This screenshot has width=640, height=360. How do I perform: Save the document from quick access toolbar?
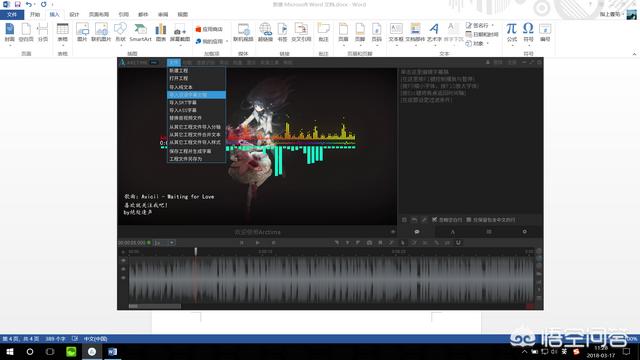point(18,4)
